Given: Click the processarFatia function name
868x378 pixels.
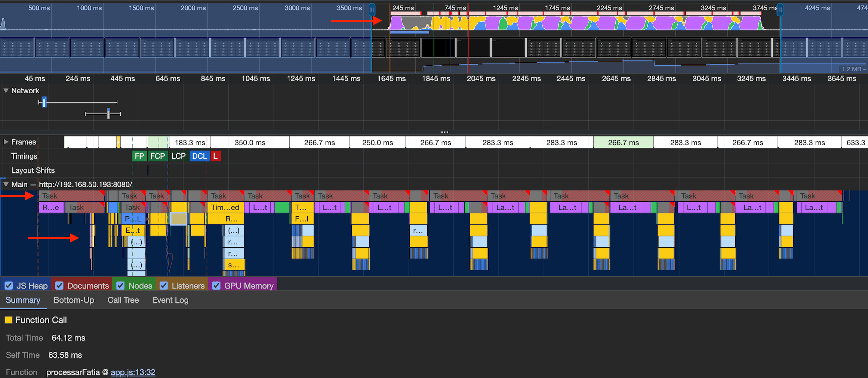Looking at the screenshot, I should (x=73, y=372).
